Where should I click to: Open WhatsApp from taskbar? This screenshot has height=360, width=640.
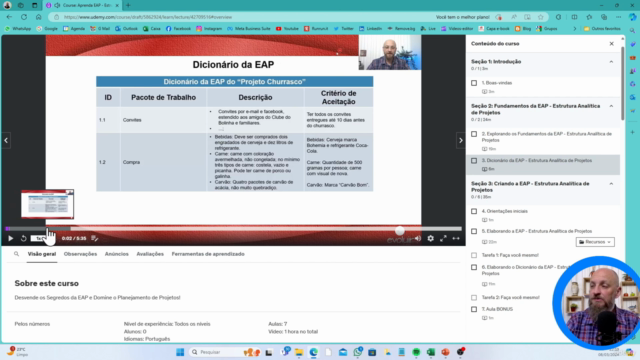point(358,352)
